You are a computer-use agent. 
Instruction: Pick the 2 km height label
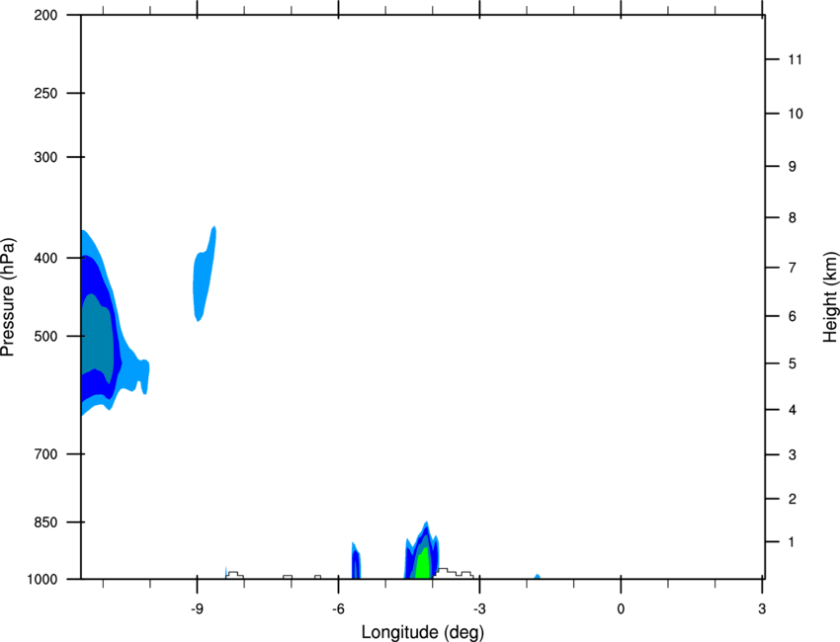pos(793,499)
